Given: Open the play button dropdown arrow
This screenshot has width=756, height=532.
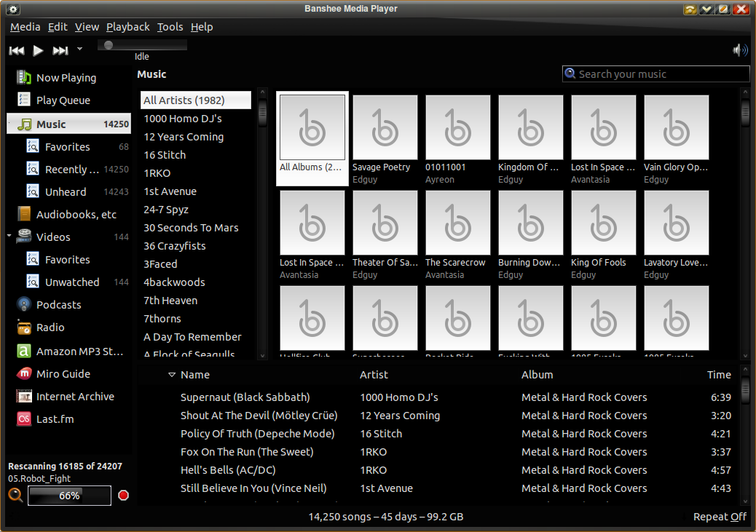Looking at the screenshot, I should click(x=79, y=48).
